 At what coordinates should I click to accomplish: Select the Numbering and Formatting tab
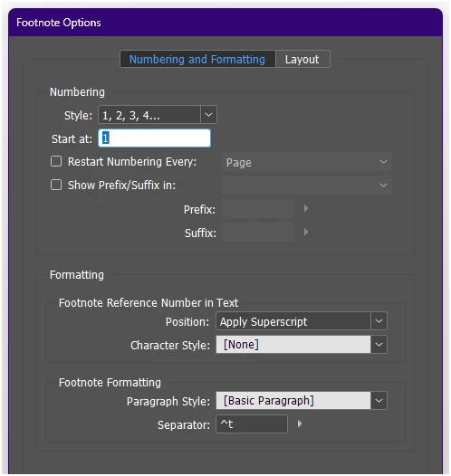click(x=197, y=59)
